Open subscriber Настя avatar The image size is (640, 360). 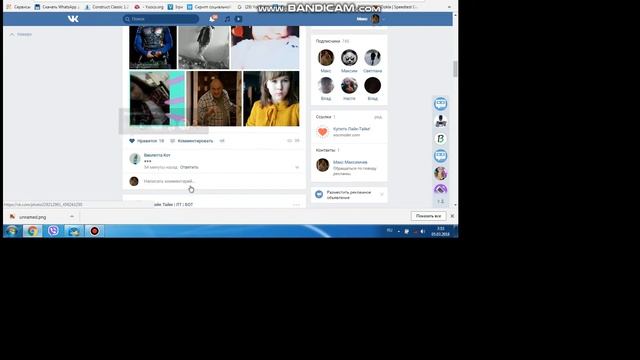point(349,85)
